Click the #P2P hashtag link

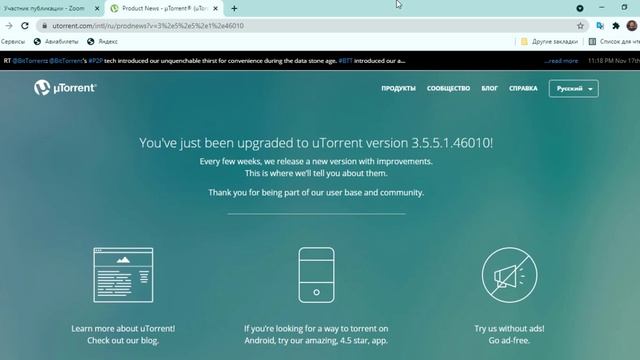[x=96, y=61]
